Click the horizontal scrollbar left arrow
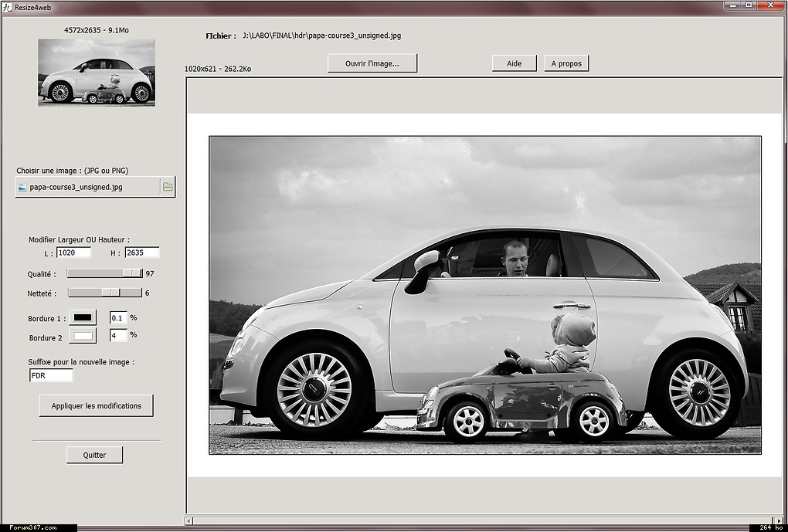The width and height of the screenshot is (788, 532). coord(189,521)
